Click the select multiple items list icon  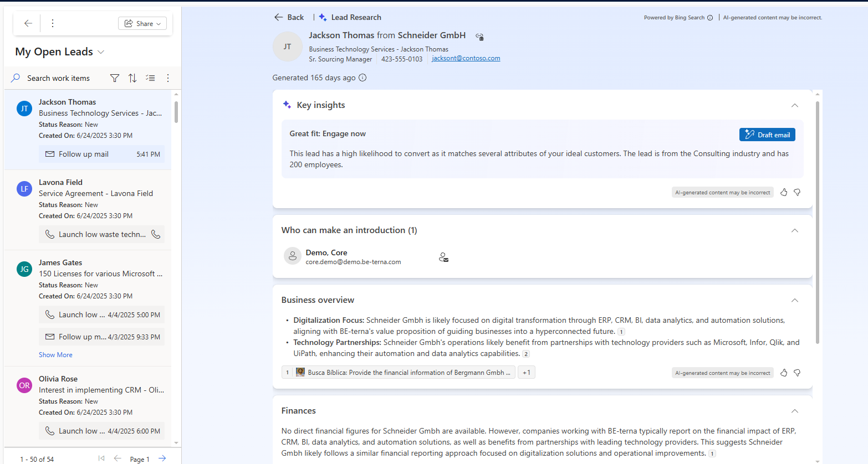pos(150,78)
